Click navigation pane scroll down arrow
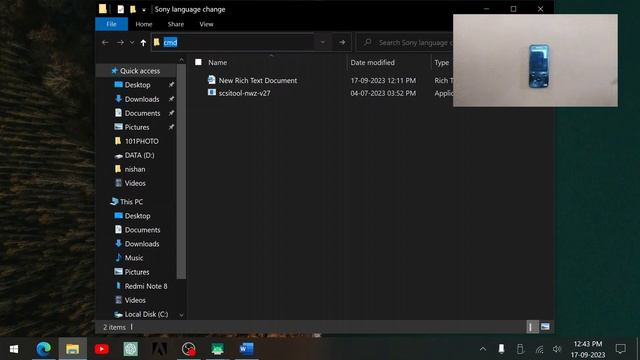Screen dimensions: 640x360 pyautogui.click(x=181, y=315)
